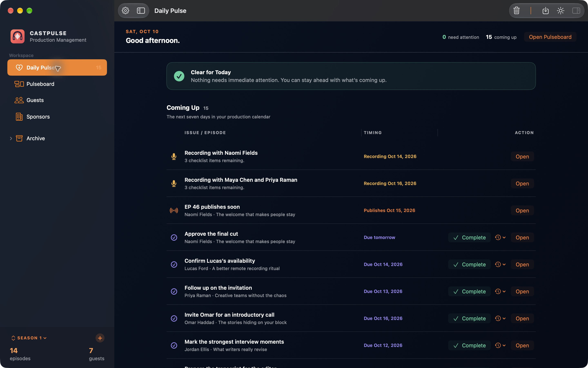Click the TIMING column header
Viewport: 588px width, 368px height.
pos(373,133)
